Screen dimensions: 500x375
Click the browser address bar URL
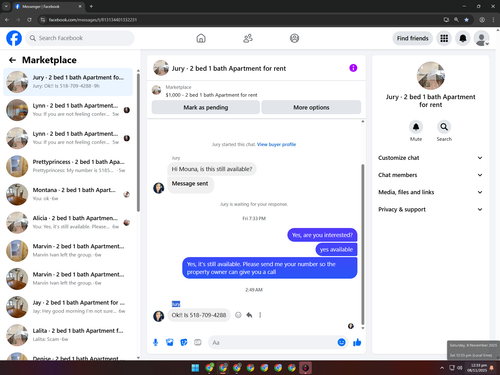[93, 20]
